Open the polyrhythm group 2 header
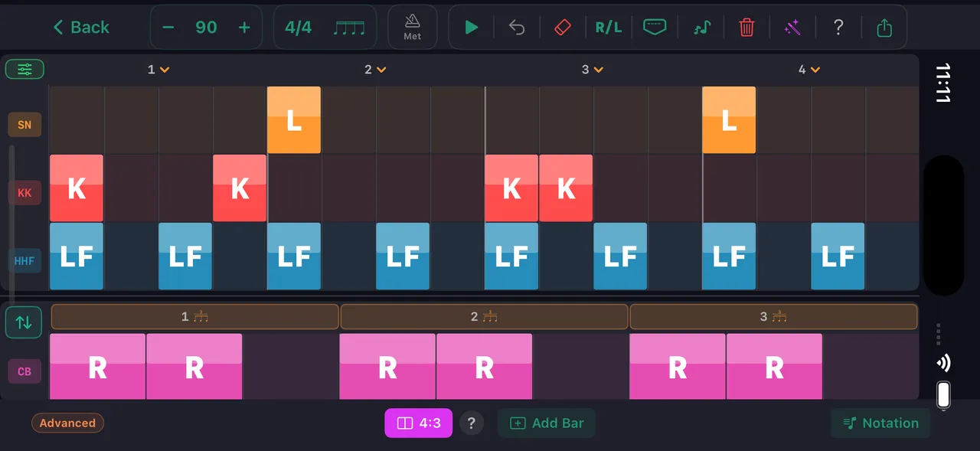980x451 pixels. [x=484, y=316]
